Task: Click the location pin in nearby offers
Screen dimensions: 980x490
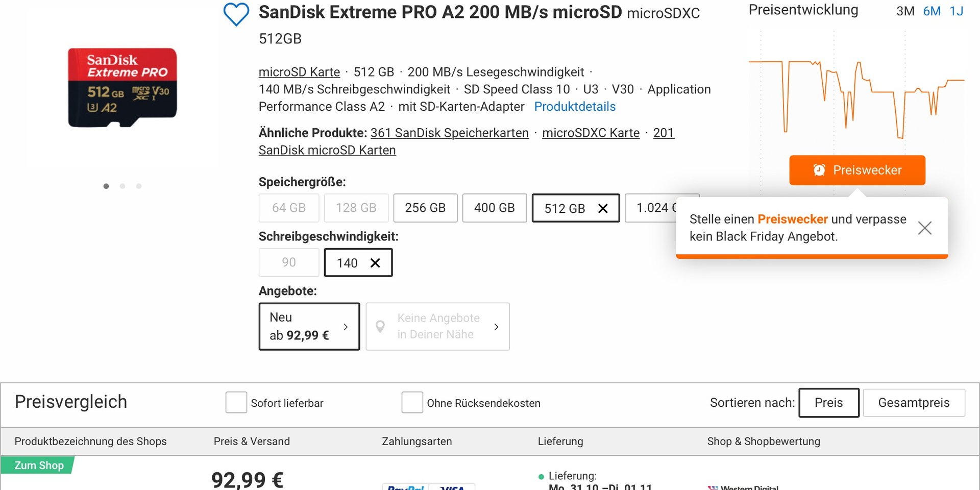Action: [x=380, y=327]
